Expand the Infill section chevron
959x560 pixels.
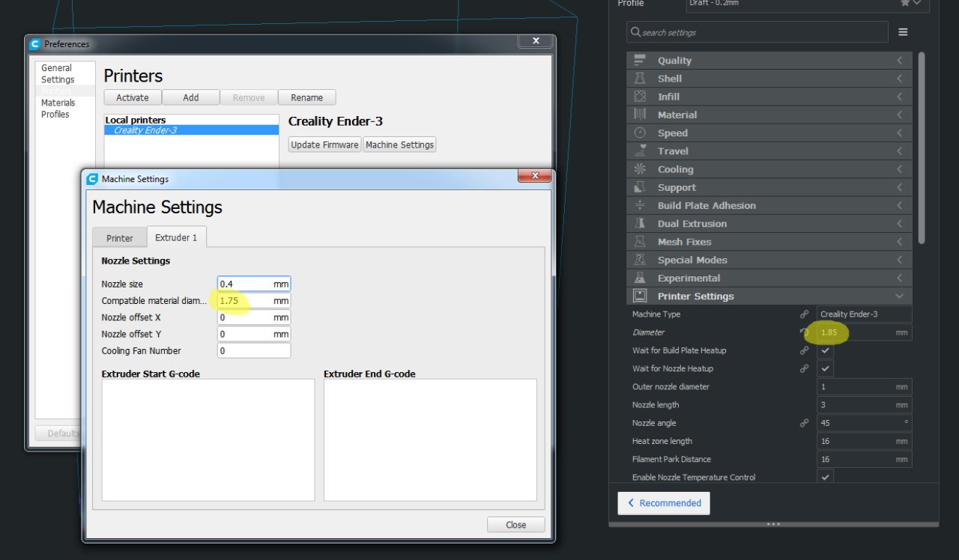pos(900,97)
